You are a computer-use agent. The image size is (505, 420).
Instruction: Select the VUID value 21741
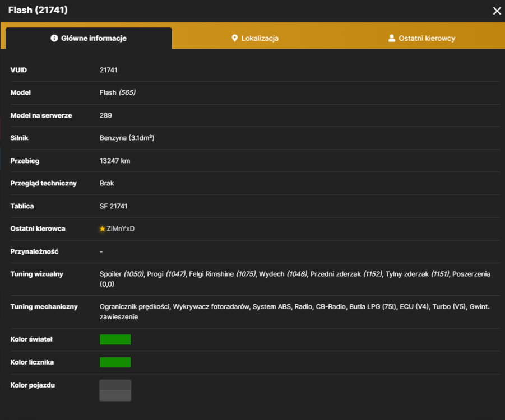pyautogui.click(x=109, y=70)
